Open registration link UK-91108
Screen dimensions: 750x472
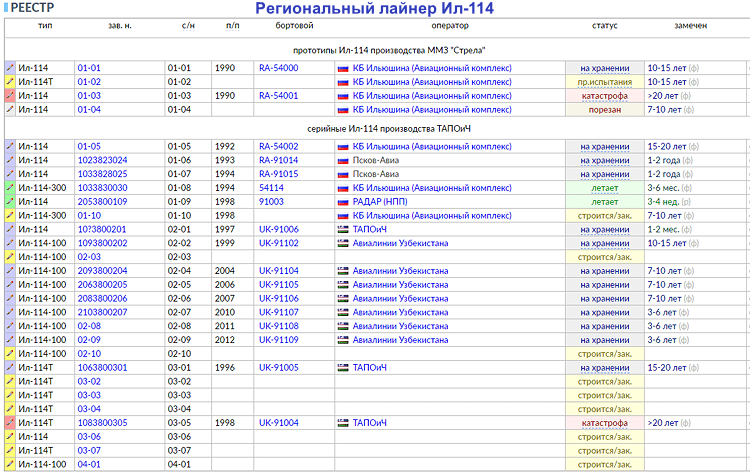point(278,326)
